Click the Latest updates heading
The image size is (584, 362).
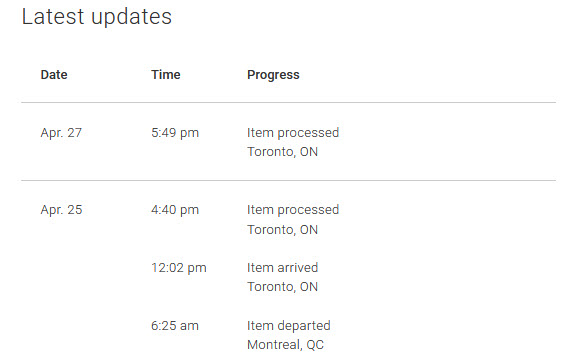pyautogui.click(x=96, y=17)
